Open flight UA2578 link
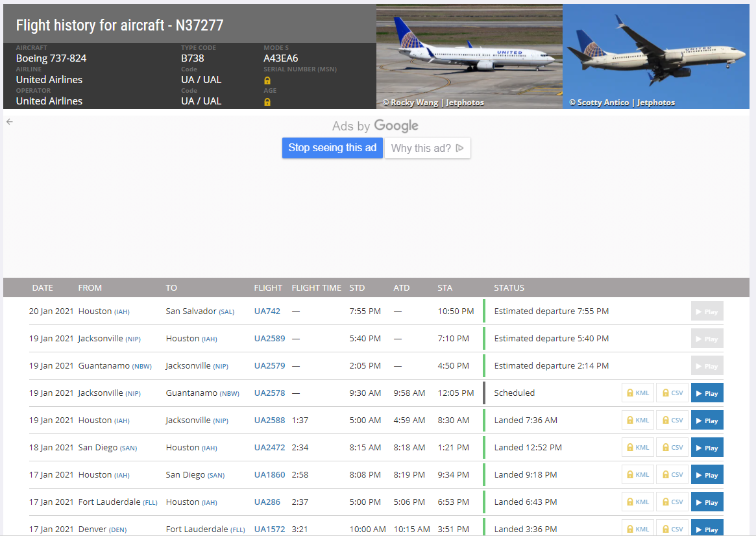This screenshot has width=756, height=536. 269,393
